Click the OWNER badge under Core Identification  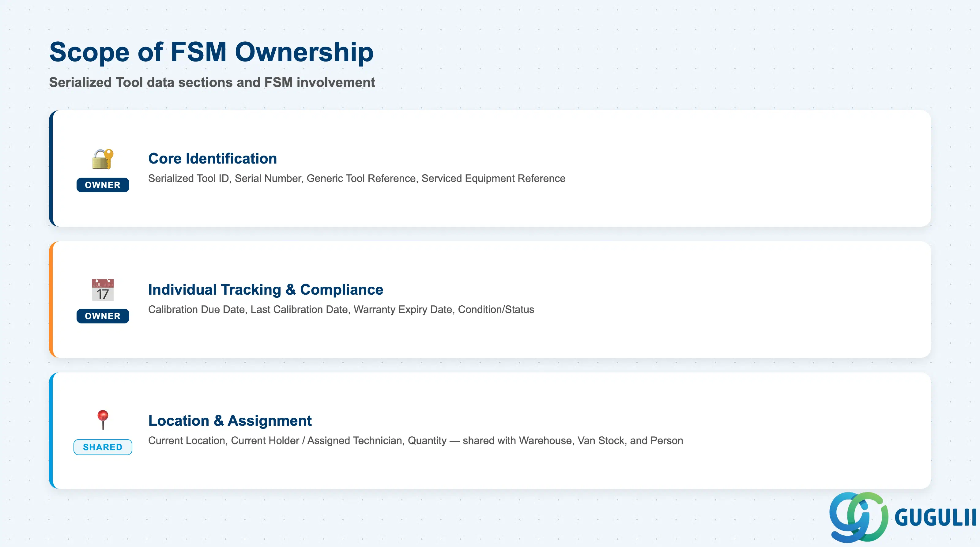[103, 185]
